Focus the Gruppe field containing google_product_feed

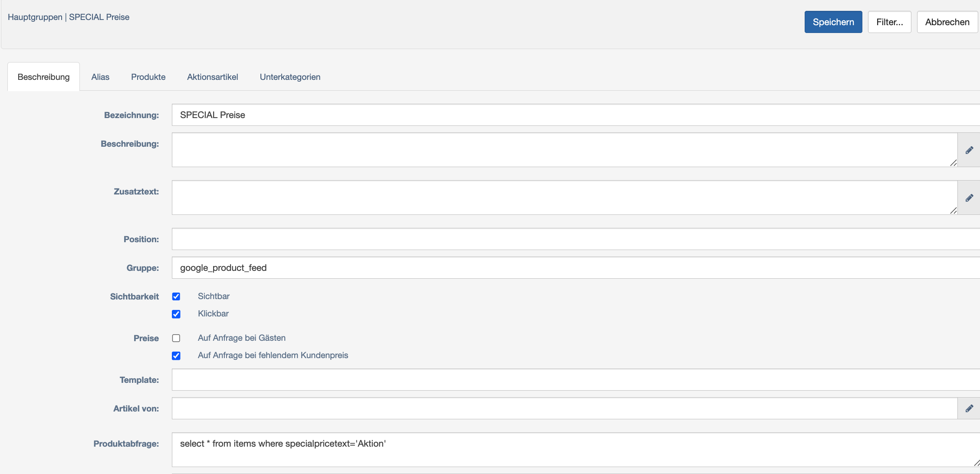point(576,268)
